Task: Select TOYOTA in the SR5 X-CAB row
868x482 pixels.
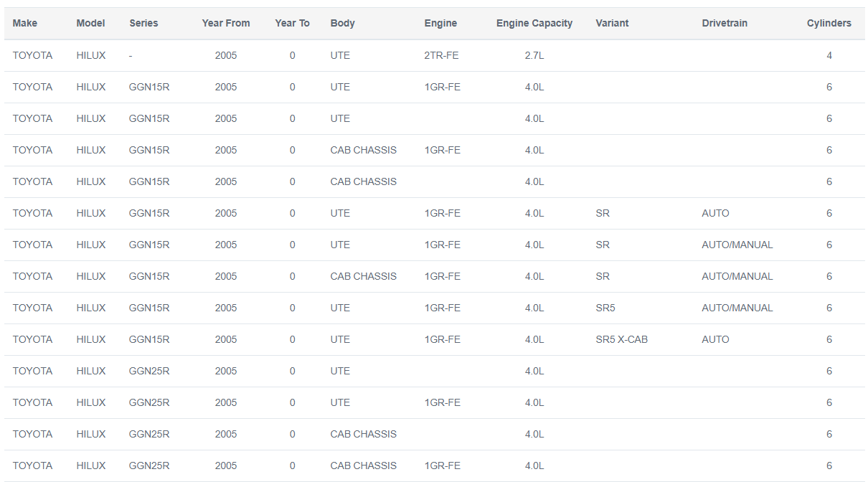Action: [32, 339]
